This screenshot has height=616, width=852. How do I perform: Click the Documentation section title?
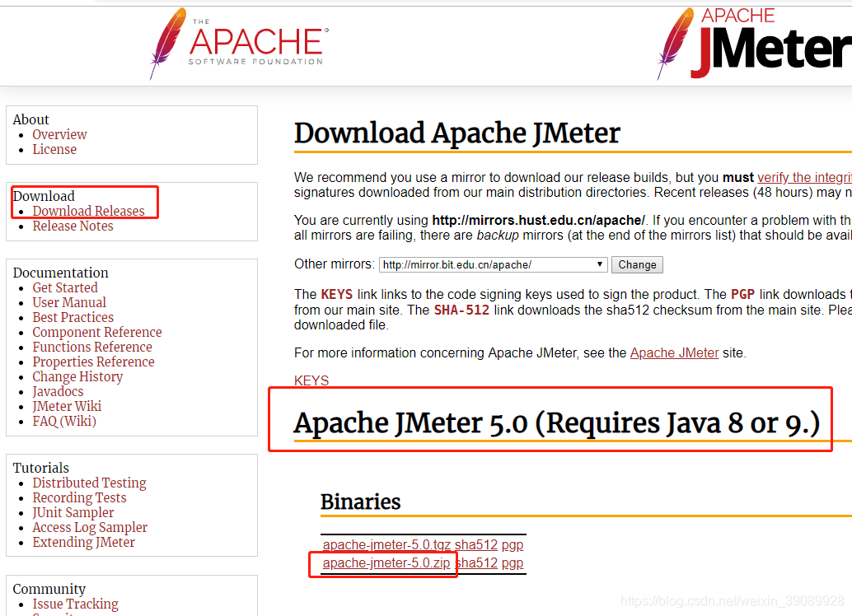coord(60,273)
